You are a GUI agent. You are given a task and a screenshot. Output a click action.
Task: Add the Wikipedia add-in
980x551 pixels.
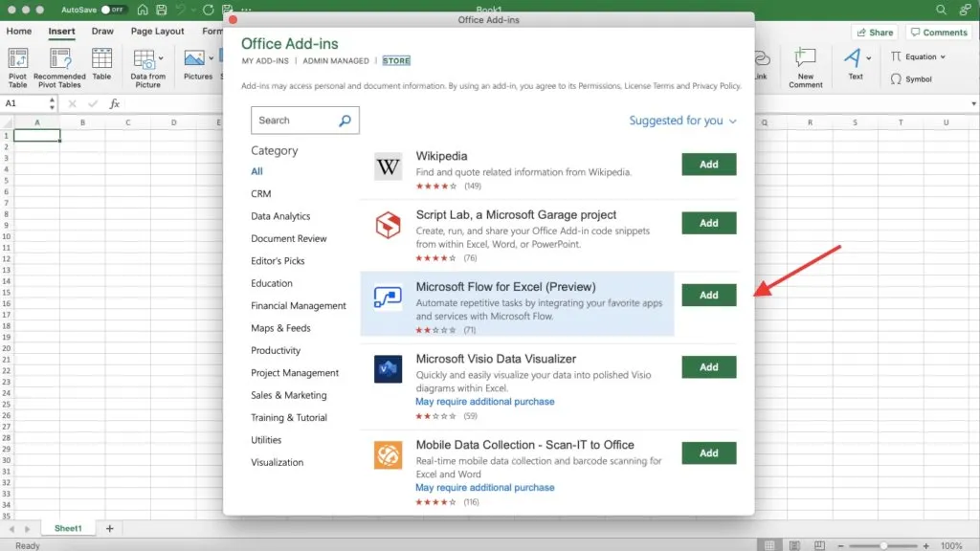(709, 165)
